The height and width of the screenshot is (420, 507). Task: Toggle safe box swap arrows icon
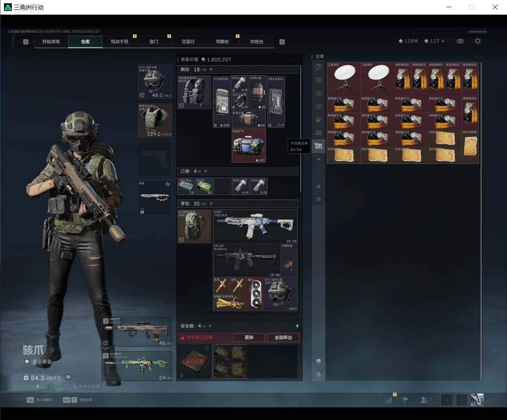pyautogui.click(x=207, y=348)
